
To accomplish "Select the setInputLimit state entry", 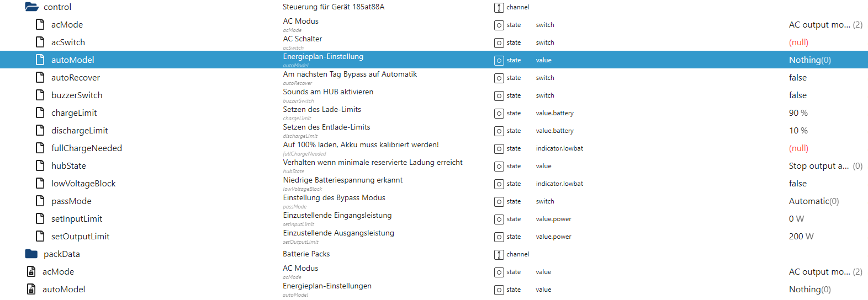I will click(x=77, y=219).
